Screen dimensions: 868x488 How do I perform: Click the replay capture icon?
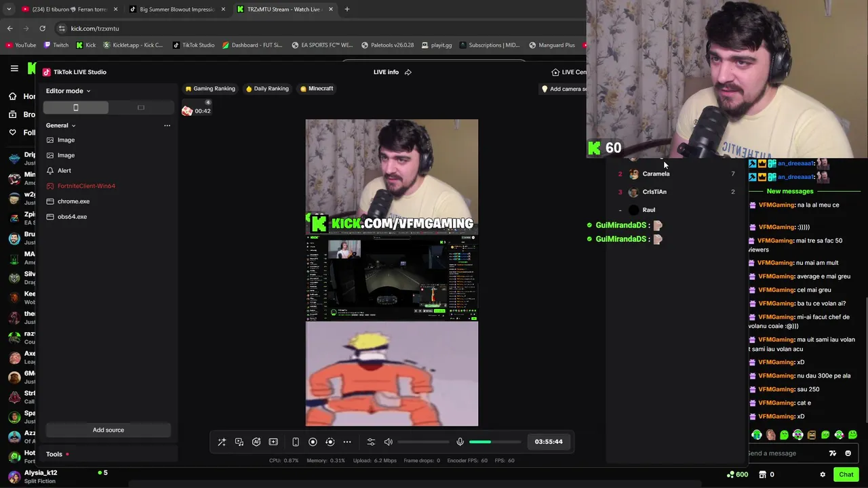[330, 442]
